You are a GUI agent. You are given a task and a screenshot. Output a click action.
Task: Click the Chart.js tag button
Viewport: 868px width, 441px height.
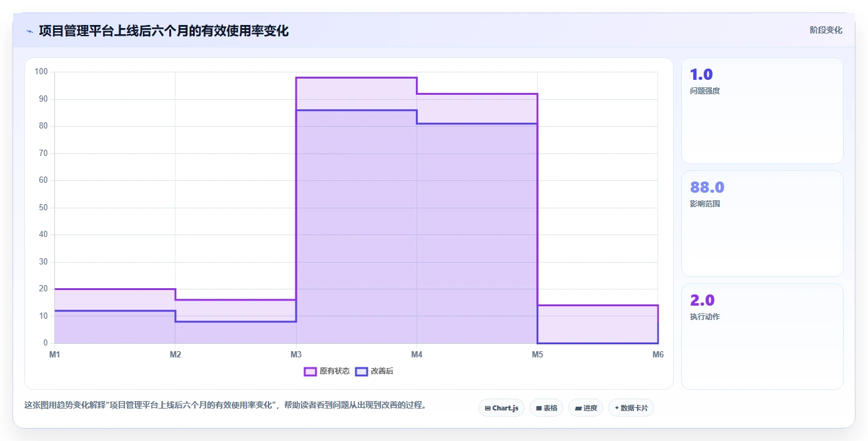pyautogui.click(x=501, y=408)
